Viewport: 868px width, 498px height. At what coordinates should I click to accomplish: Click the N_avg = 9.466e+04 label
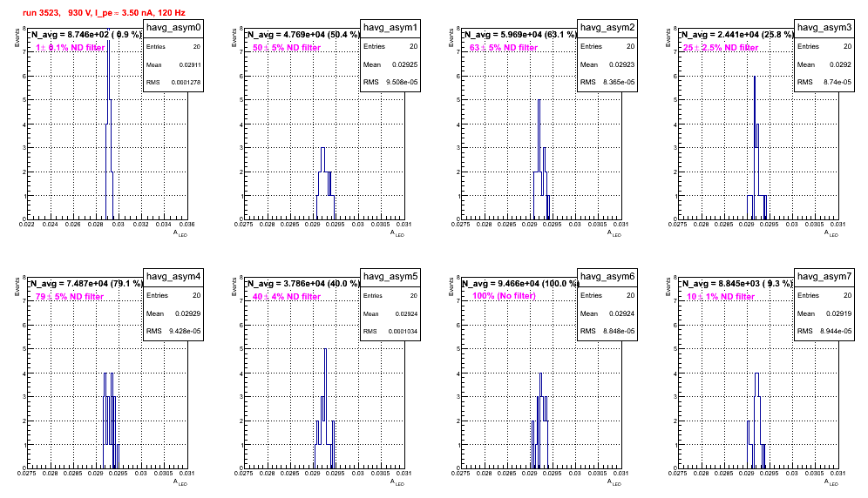coord(520,283)
